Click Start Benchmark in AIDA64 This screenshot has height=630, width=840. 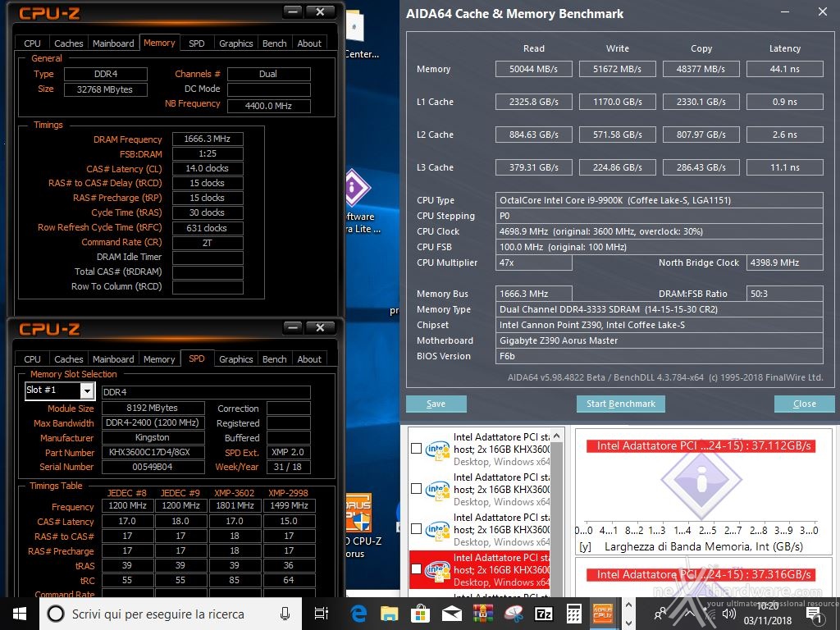(x=620, y=404)
